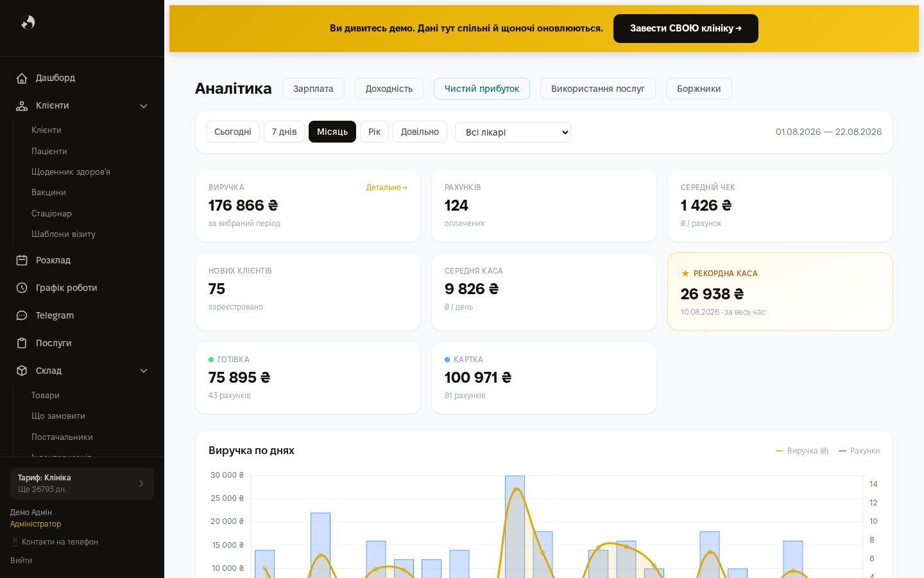Follow the Детально link on Виручка card

pos(387,188)
